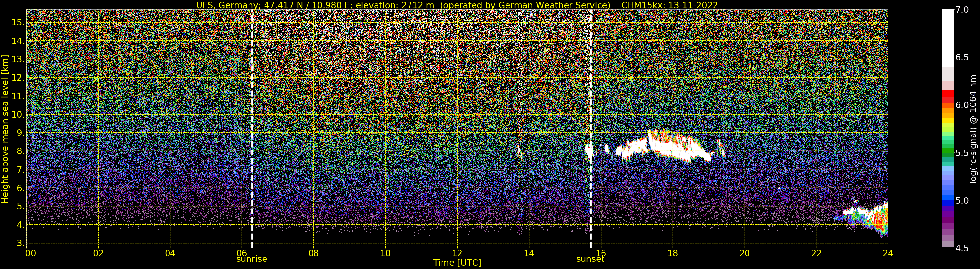The image size is (980, 269).
Task: Click the "10." height axis tick label
Action: click(18, 115)
